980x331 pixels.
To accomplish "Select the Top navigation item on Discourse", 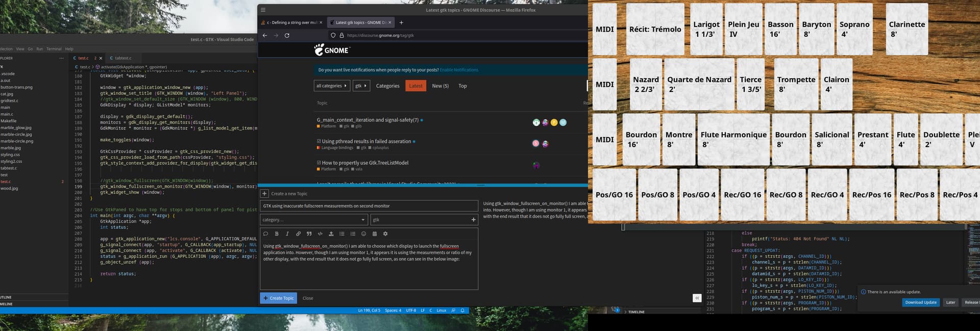I will point(462,86).
